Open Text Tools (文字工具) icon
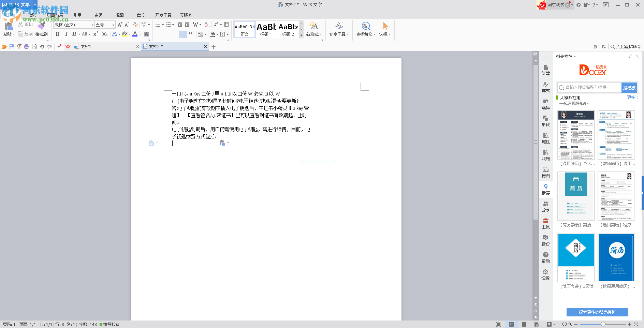 [338, 26]
